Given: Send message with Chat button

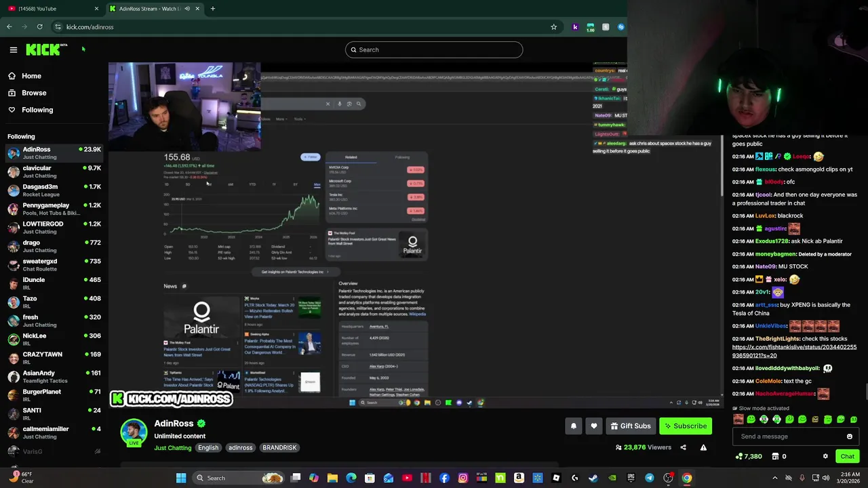Looking at the screenshot, I should tap(847, 456).
